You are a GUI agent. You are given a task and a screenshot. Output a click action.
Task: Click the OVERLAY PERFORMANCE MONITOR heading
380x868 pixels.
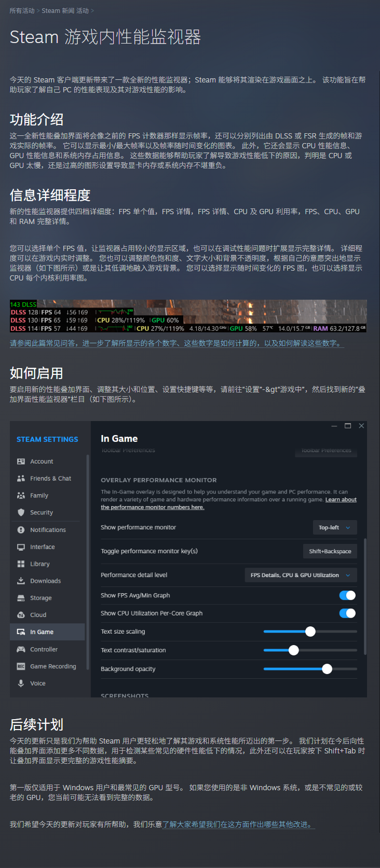159,480
